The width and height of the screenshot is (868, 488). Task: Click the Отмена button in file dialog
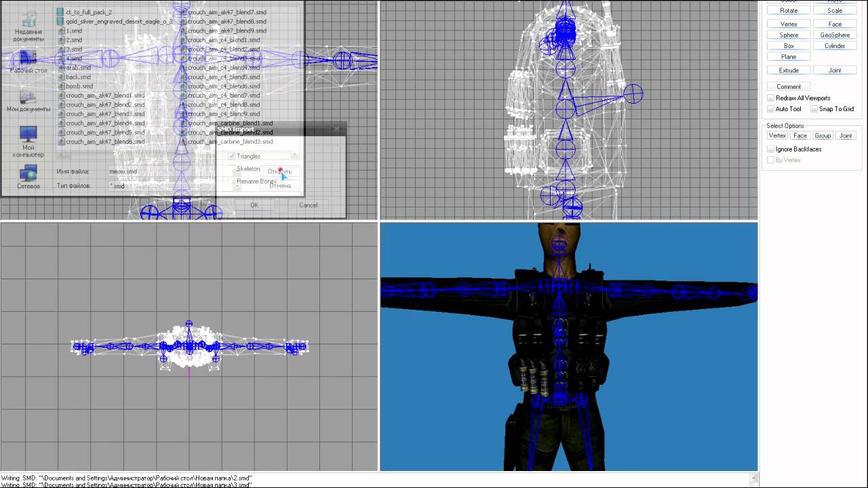pyautogui.click(x=279, y=186)
